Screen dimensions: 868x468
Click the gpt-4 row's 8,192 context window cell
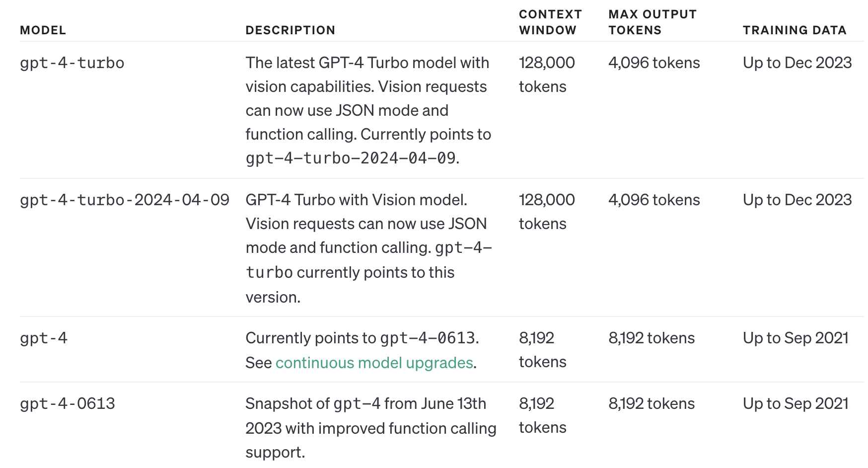[542, 350]
